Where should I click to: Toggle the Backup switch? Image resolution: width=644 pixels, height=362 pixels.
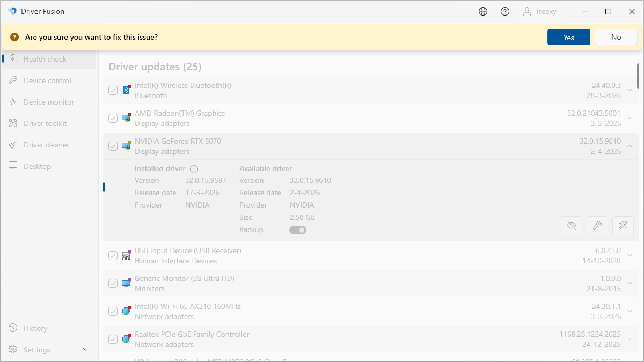click(298, 230)
